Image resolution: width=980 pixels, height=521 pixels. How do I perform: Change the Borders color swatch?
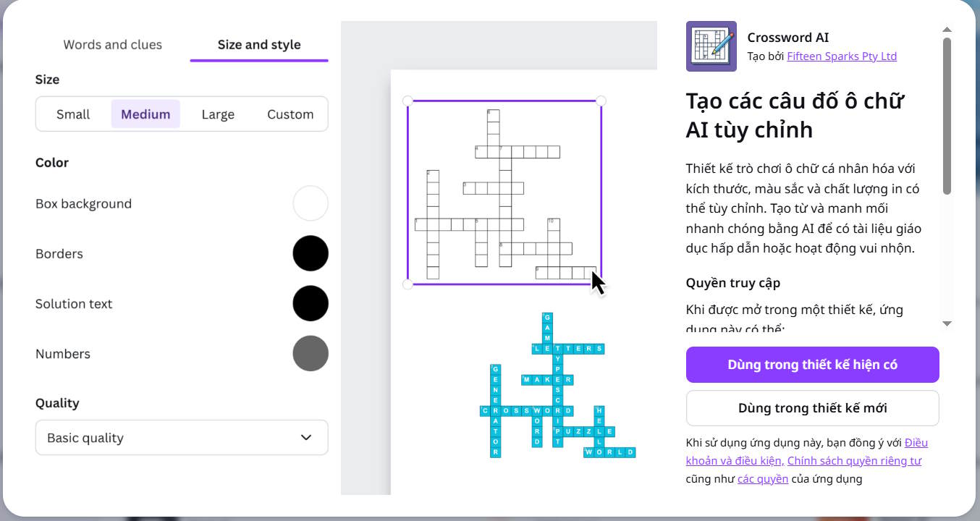coord(310,253)
